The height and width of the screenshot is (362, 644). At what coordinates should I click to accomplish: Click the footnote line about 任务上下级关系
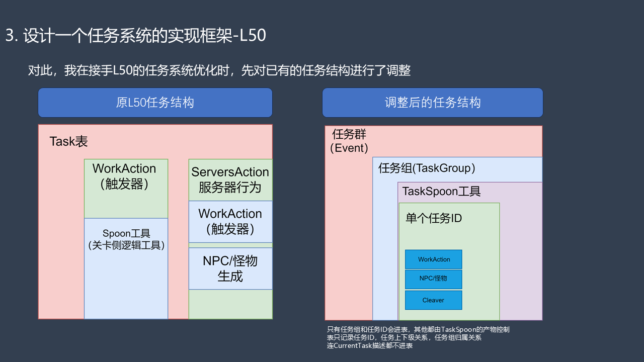tap(404, 337)
